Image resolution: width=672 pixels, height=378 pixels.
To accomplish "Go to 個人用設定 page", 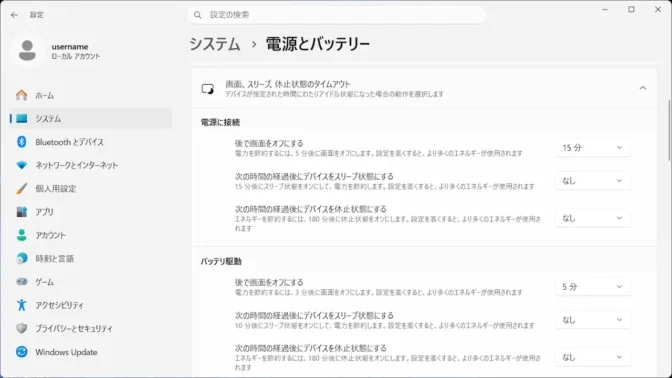I will [91, 189].
